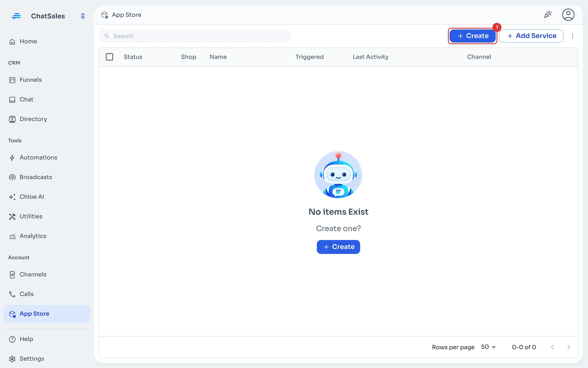Sort by the Shop column header
Viewport: 588px width, 368px height.
[x=189, y=57]
